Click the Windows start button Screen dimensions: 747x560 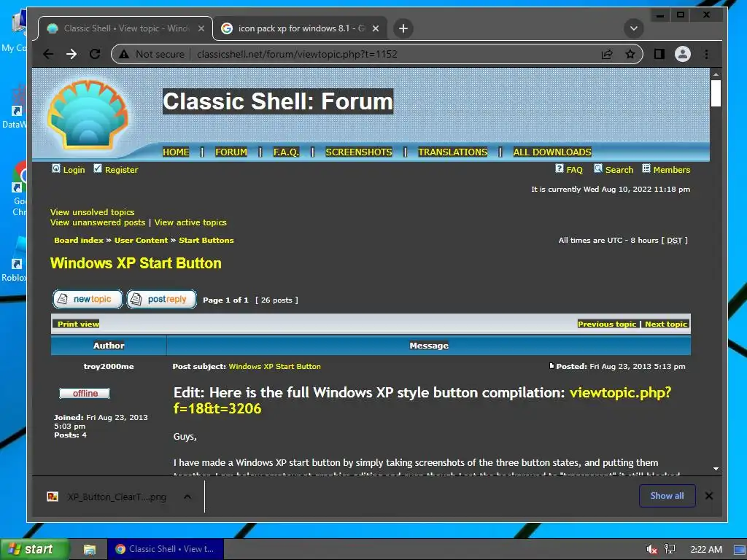34,550
